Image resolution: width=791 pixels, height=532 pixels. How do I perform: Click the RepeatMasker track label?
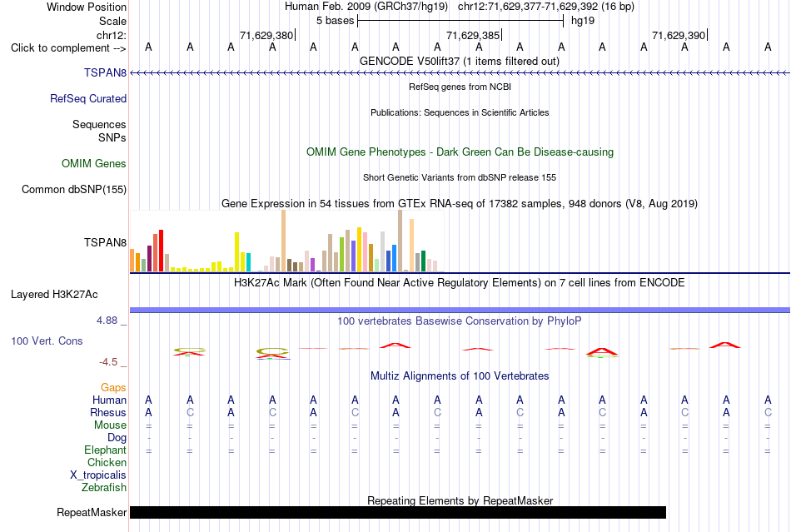(92, 512)
